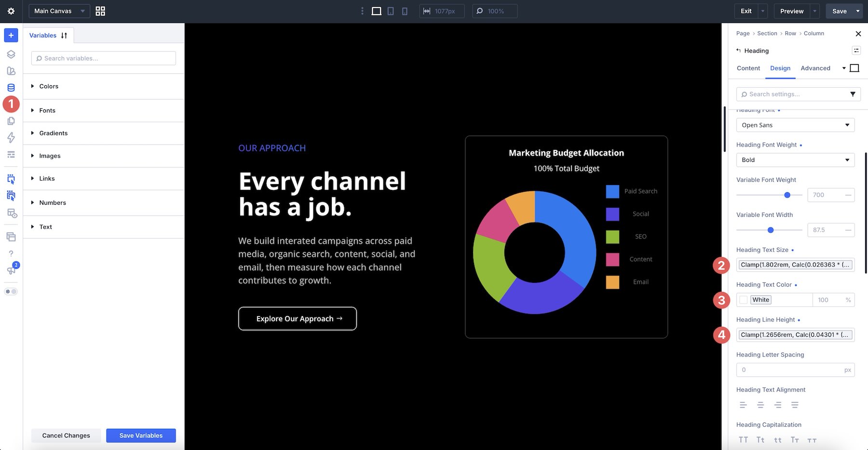Click the Section breadcrumb

(767, 34)
